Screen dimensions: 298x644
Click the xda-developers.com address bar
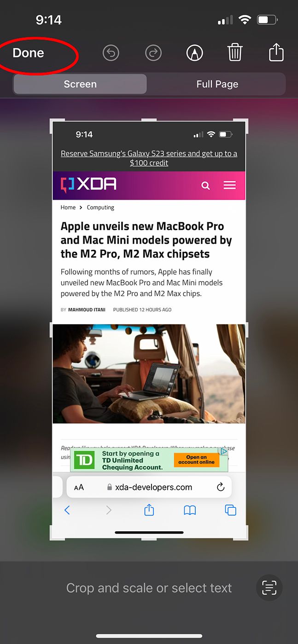149,487
